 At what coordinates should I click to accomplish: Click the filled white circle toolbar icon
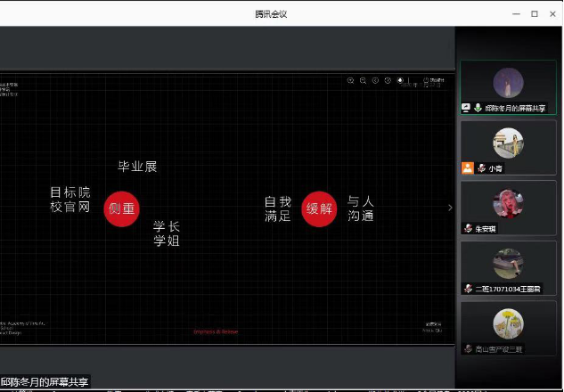tap(400, 81)
